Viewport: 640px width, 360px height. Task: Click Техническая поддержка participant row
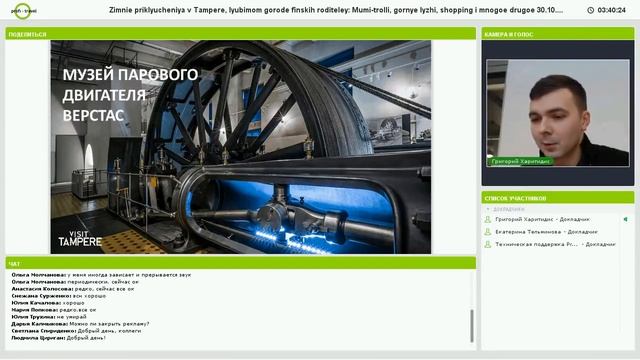pyautogui.click(x=551, y=244)
